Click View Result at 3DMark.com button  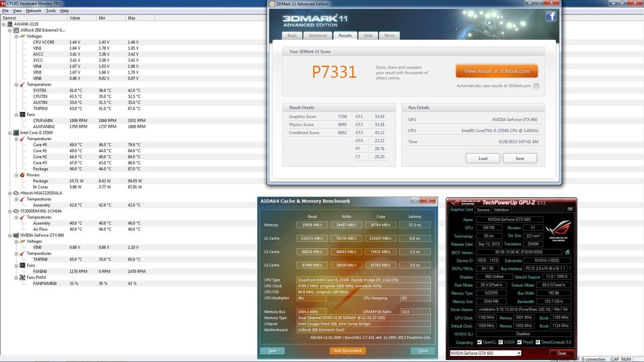tap(497, 71)
